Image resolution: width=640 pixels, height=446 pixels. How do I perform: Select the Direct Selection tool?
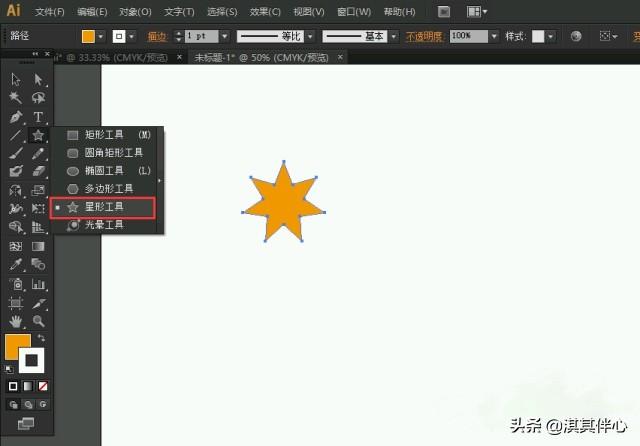pyautogui.click(x=38, y=79)
